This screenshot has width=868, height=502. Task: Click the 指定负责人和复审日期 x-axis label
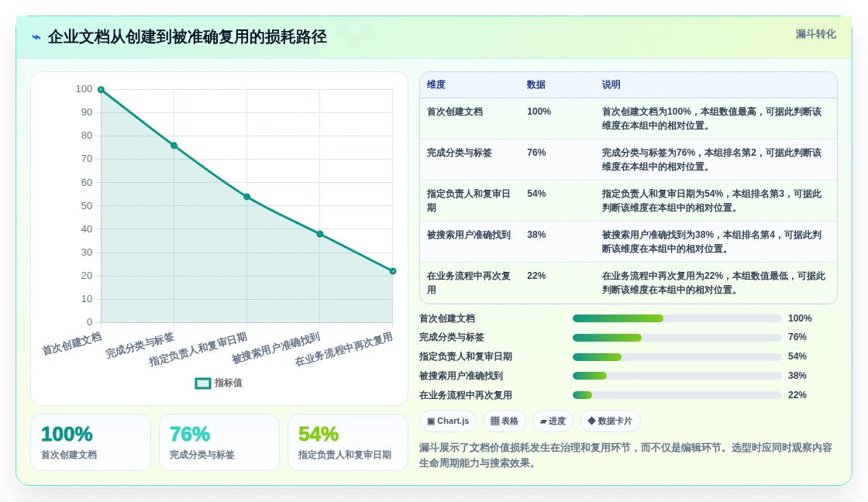click(198, 349)
